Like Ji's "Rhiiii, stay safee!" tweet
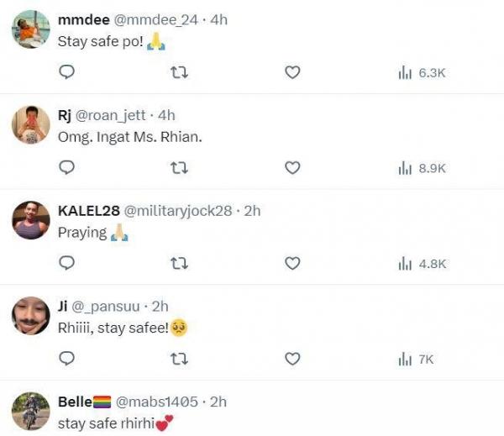The height and width of the screenshot is (436, 504). pyautogui.click(x=292, y=359)
